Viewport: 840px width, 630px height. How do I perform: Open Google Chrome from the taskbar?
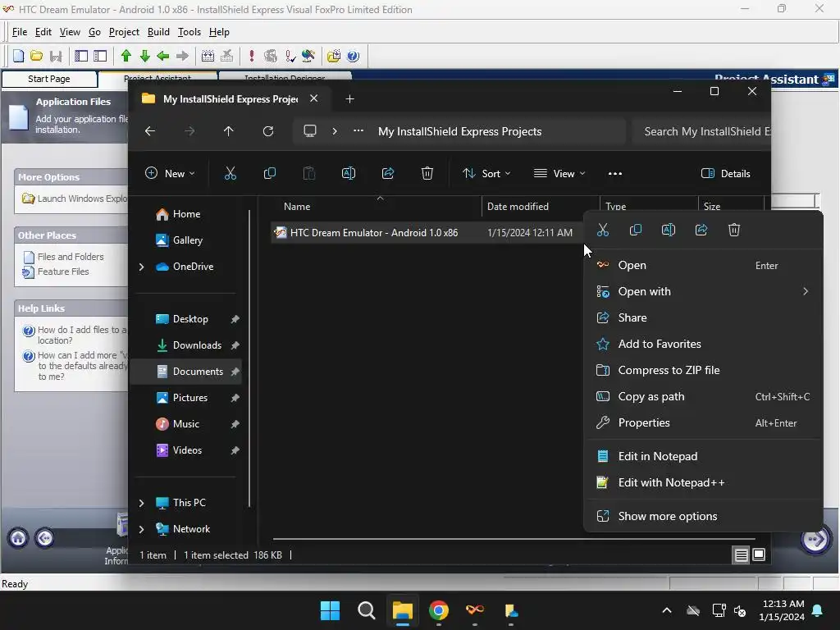coord(439,610)
